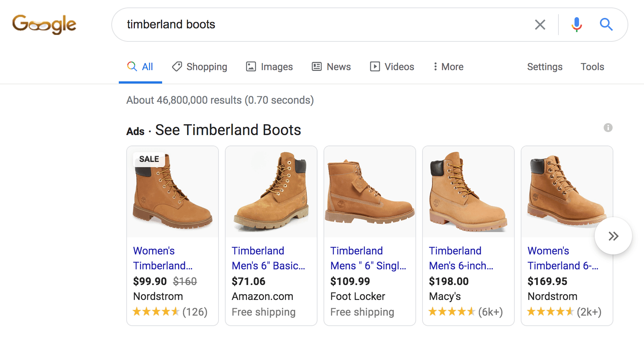
Task: Click the SALE badge on first boot
Action: pos(149,159)
